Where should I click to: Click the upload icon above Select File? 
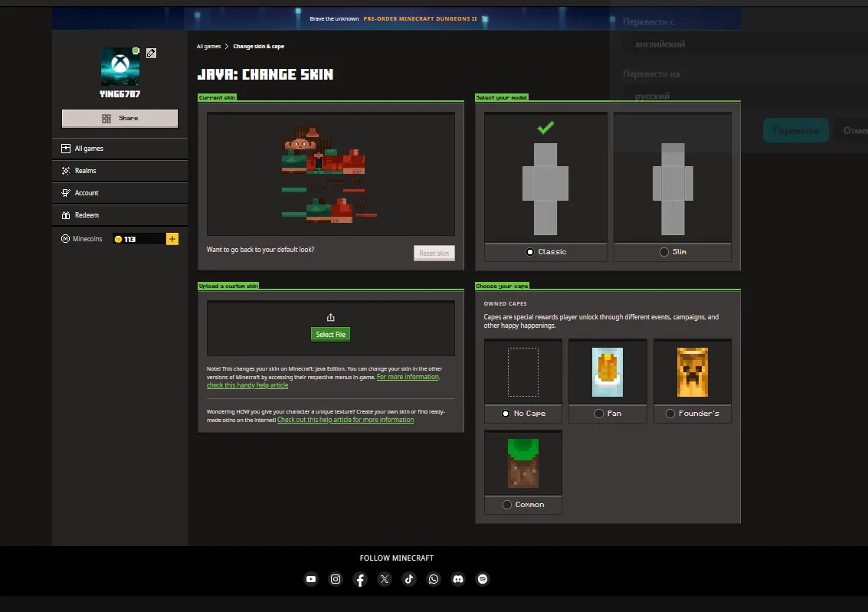[x=330, y=317]
